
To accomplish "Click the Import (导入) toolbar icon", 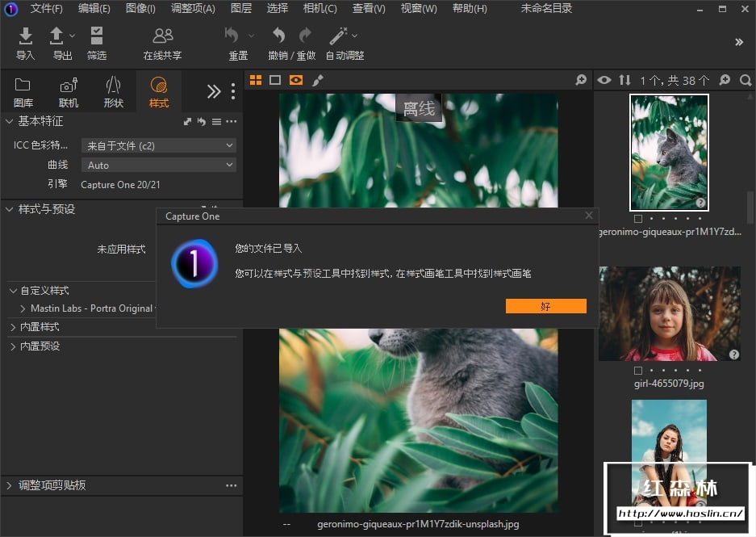I will coord(25,36).
